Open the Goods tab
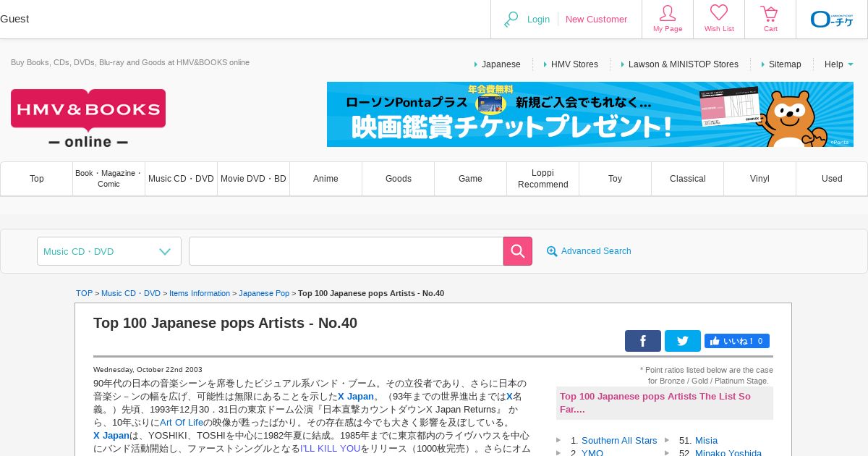This screenshot has width=868, height=456. coord(399,179)
